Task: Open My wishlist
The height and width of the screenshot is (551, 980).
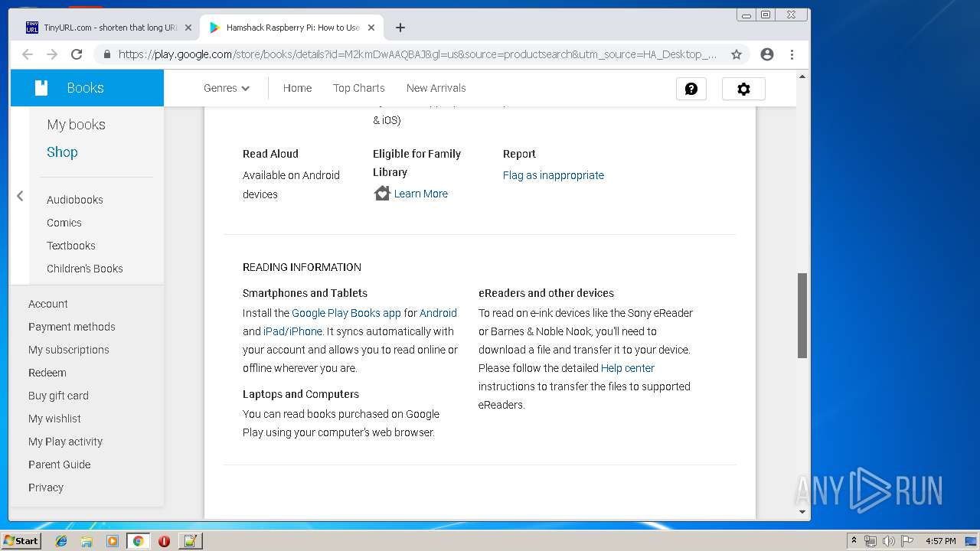Action: click(x=54, y=419)
